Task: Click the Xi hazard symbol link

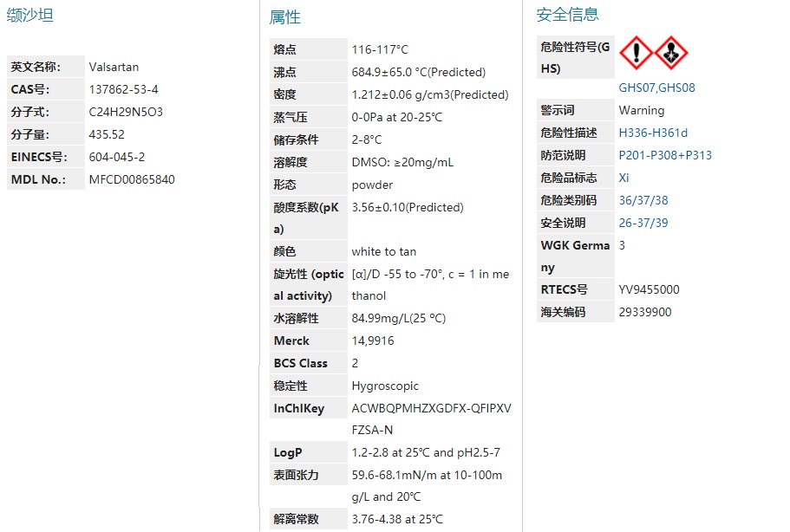Action: (624, 178)
